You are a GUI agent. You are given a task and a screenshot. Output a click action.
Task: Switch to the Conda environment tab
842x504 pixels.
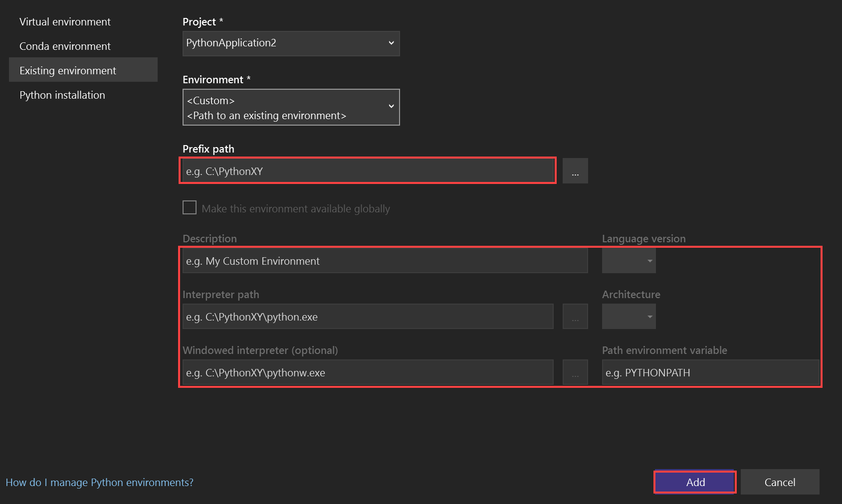coord(65,46)
